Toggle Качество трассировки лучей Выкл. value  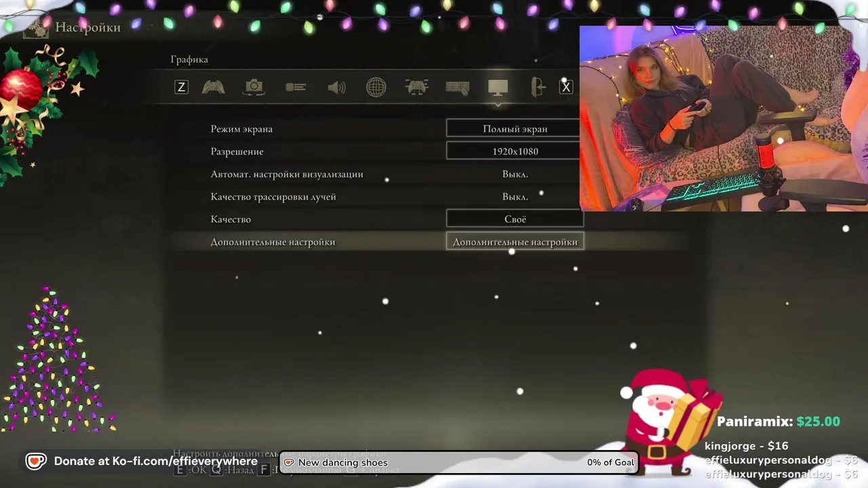515,197
